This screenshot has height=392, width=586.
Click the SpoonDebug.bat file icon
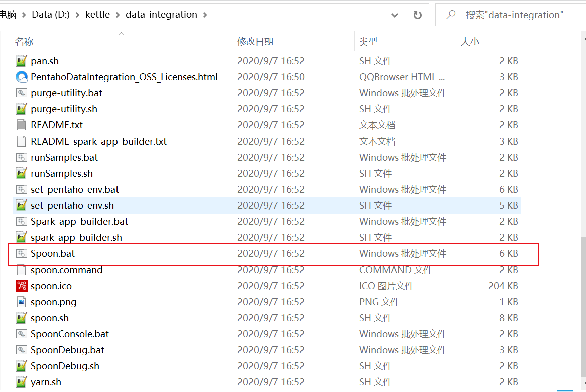point(21,350)
